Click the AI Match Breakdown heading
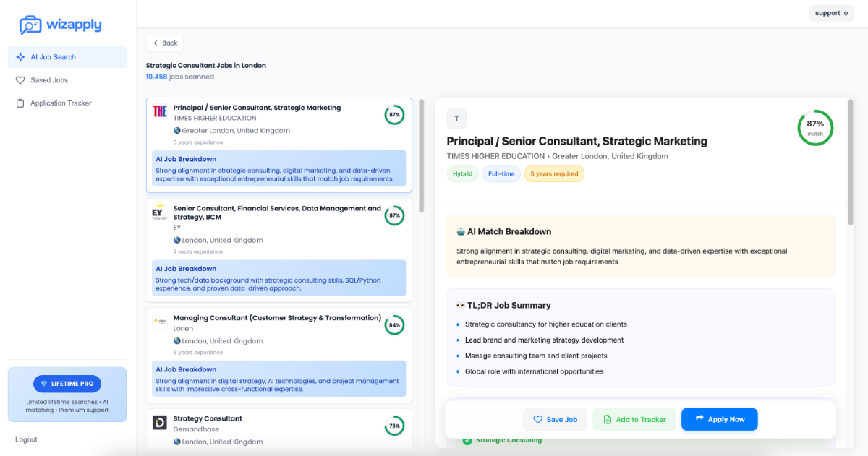 click(x=504, y=232)
